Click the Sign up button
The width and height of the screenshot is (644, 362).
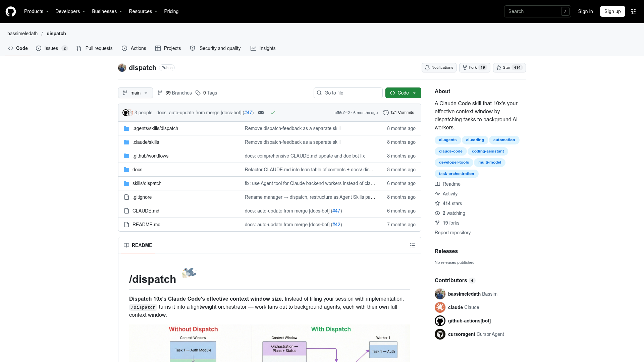point(612,11)
